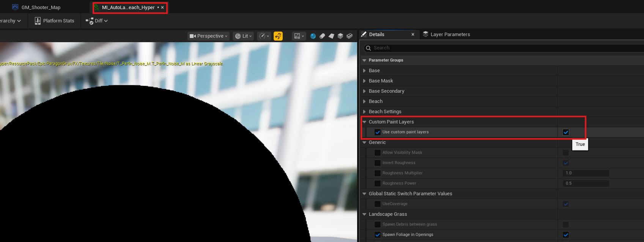Uncheck Spawn Foliage in Openings value checkbox
This screenshot has height=242, width=644.
pos(566,235)
